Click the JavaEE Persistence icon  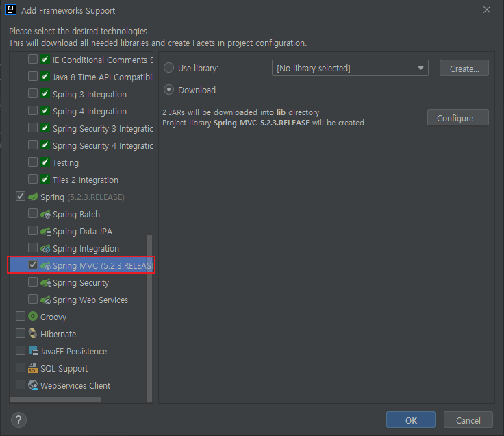click(33, 351)
